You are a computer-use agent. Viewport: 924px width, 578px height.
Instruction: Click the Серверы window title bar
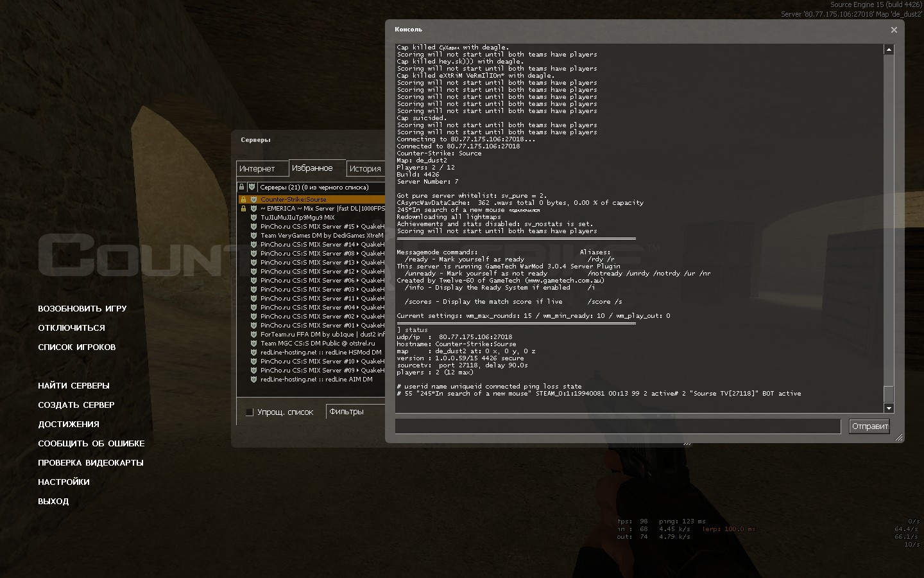tap(308, 140)
